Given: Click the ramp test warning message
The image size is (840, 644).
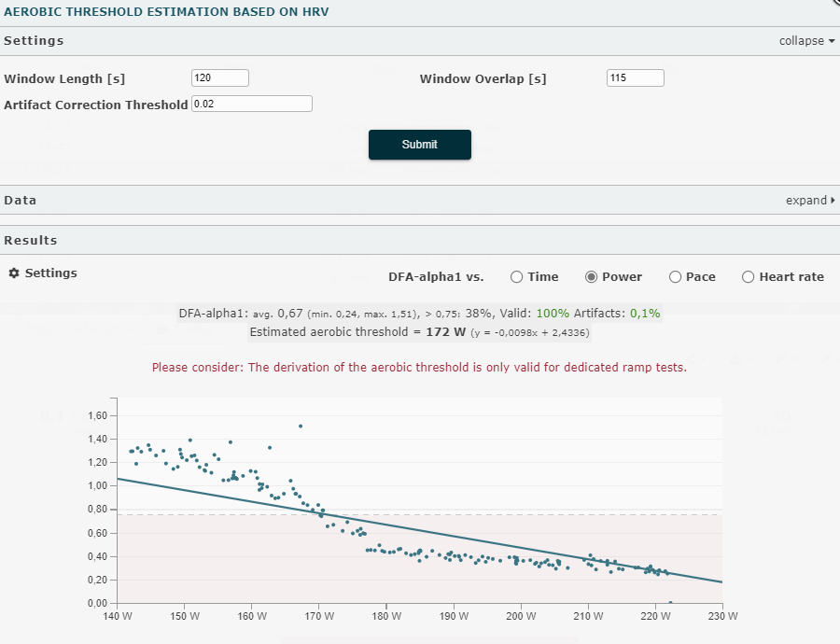Looking at the screenshot, I should [420, 367].
